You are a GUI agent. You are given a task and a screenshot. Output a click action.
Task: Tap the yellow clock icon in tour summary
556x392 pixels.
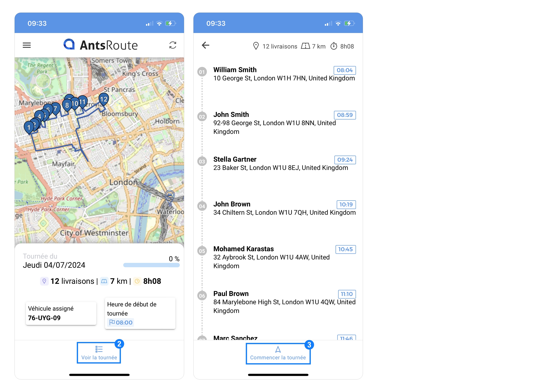137,281
